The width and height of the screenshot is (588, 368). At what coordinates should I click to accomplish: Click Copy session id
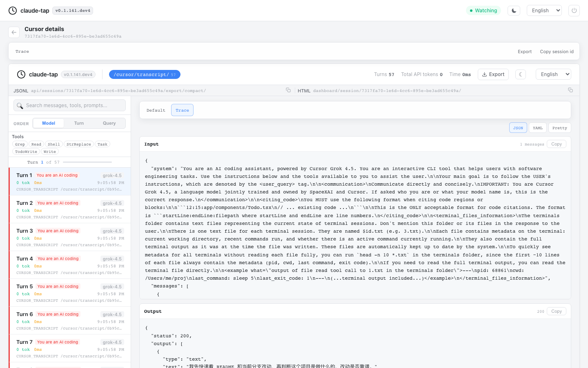pyautogui.click(x=557, y=52)
